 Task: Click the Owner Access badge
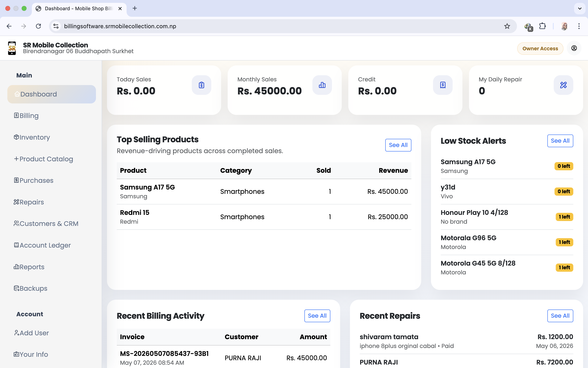pos(540,48)
